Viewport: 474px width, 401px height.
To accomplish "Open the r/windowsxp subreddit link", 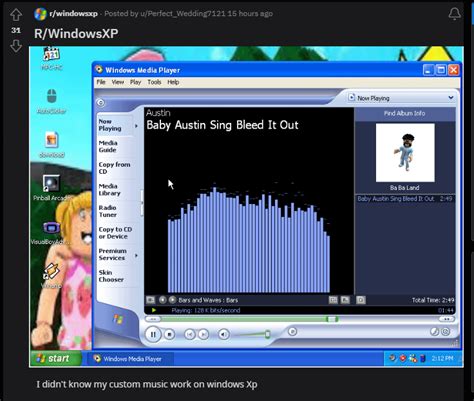I will (73, 14).
